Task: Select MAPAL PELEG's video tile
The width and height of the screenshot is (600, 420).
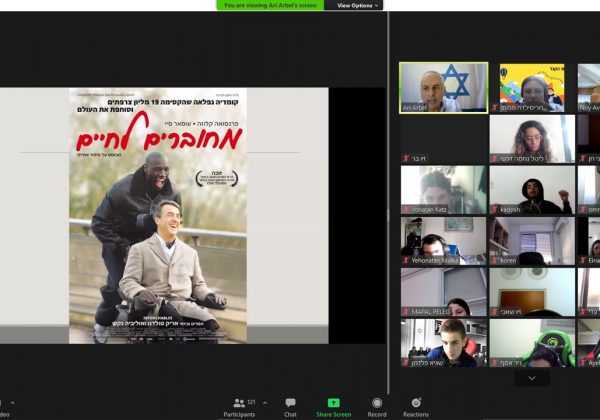Action: tap(443, 292)
